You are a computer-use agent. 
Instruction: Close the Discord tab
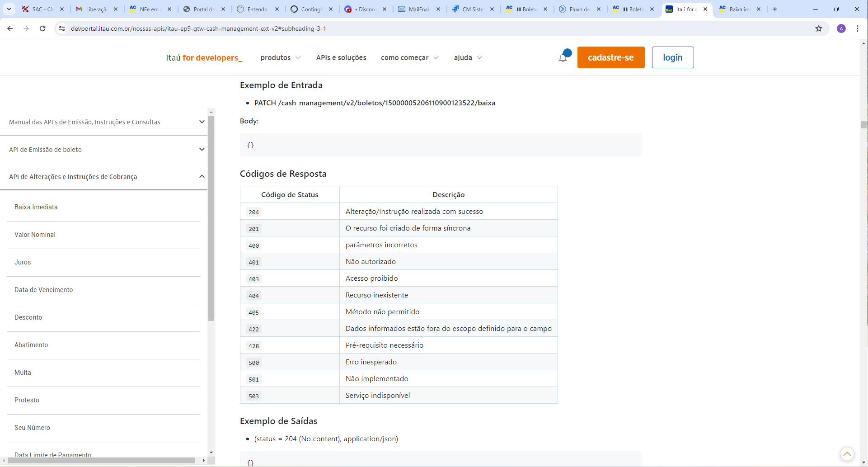(385, 9)
